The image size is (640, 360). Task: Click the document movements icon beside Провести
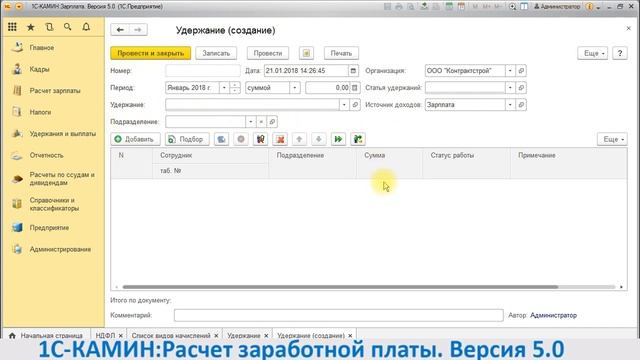pos(306,53)
